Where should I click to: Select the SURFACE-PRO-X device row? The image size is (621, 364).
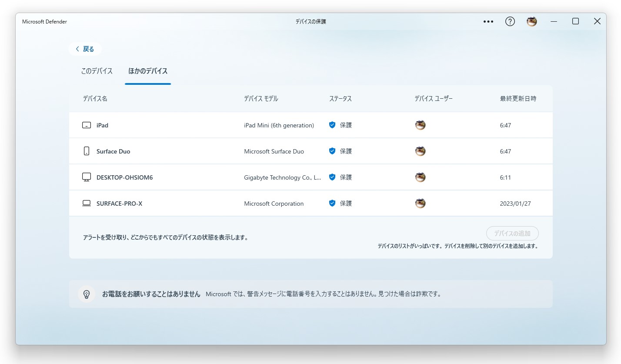click(x=261, y=203)
